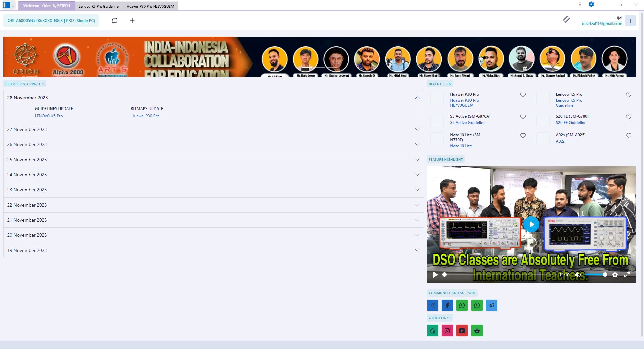This screenshot has width=644, height=349.
Task: Adjust the blue video volume slider
Action: click(x=596, y=275)
